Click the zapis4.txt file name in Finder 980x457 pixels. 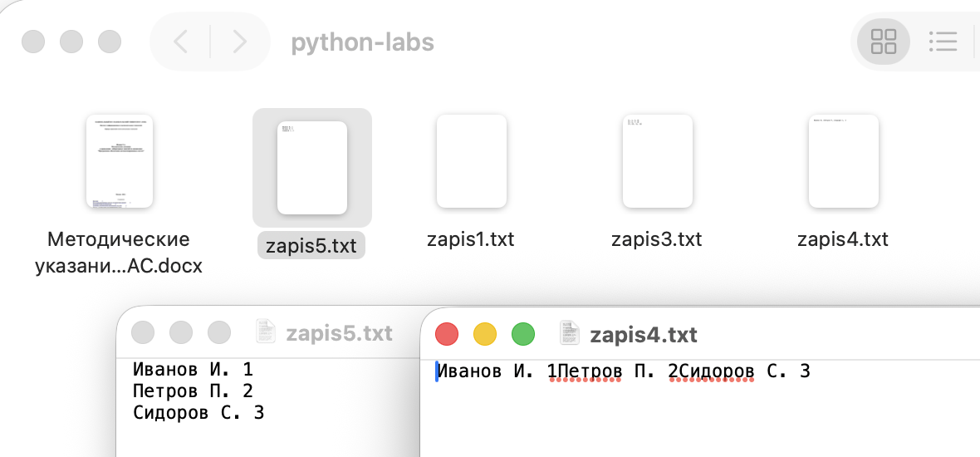tap(843, 239)
